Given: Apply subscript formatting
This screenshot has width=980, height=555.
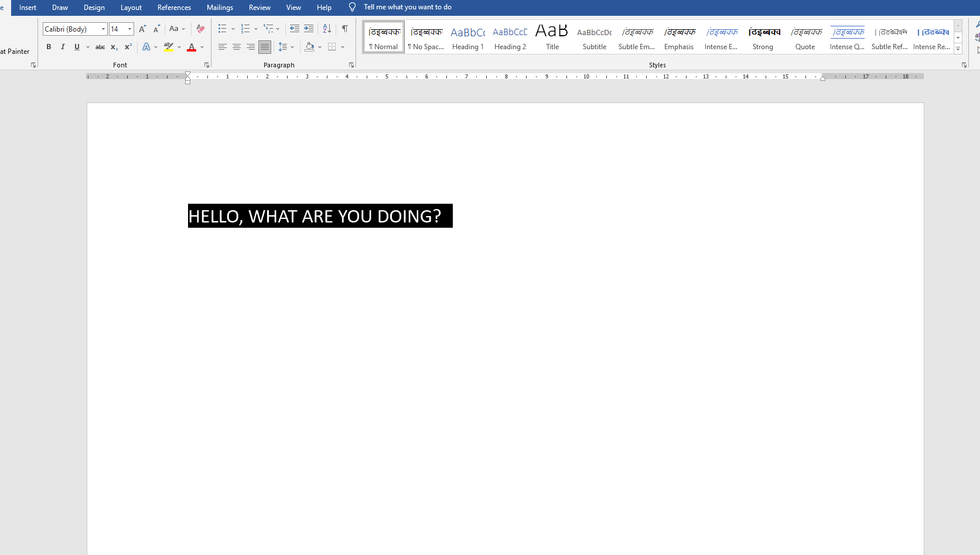Looking at the screenshot, I should click(114, 47).
